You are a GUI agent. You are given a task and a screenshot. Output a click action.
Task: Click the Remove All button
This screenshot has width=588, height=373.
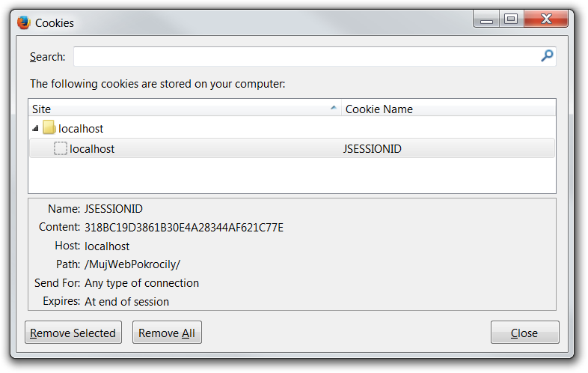[167, 333]
